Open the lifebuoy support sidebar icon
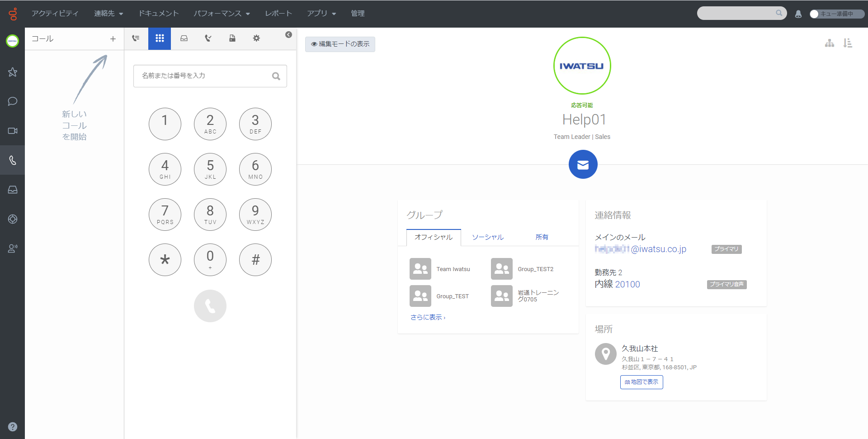Image resolution: width=868 pixels, height=439 pixels. [13, 219]
